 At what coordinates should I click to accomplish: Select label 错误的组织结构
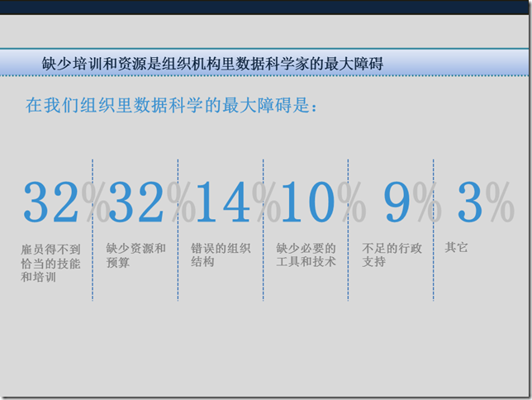point(221,255)
